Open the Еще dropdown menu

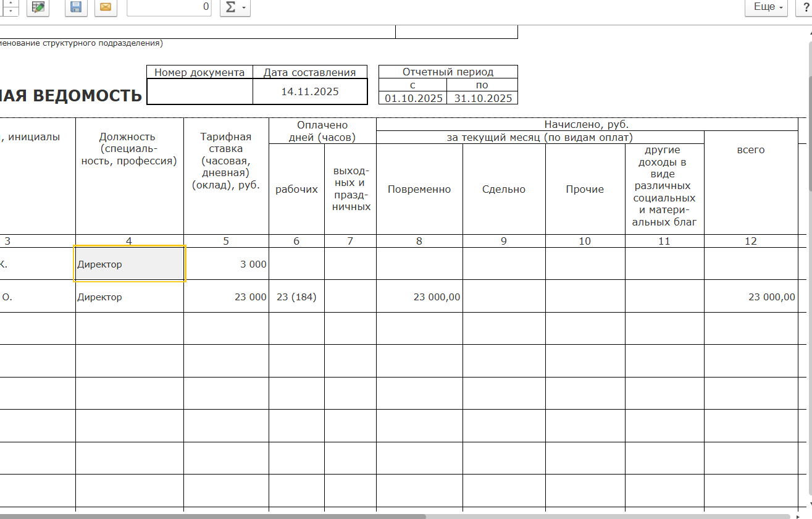click(x=768, y=7)
